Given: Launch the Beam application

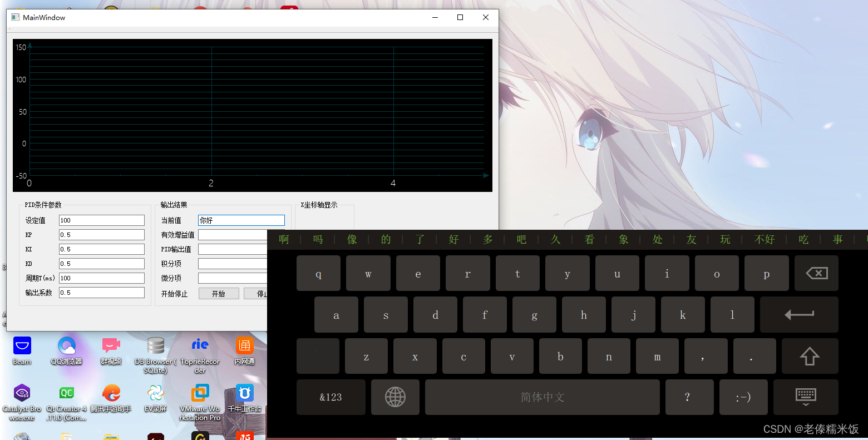Looking at the screenshot, I should (x=22, y=345).
